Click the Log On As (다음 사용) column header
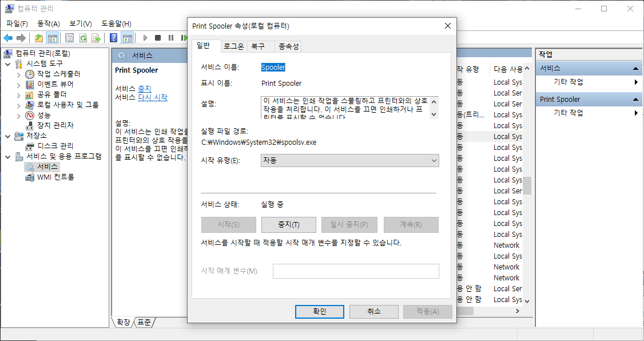The width and height of the screenshot is (644, 341). coord(508,69)
